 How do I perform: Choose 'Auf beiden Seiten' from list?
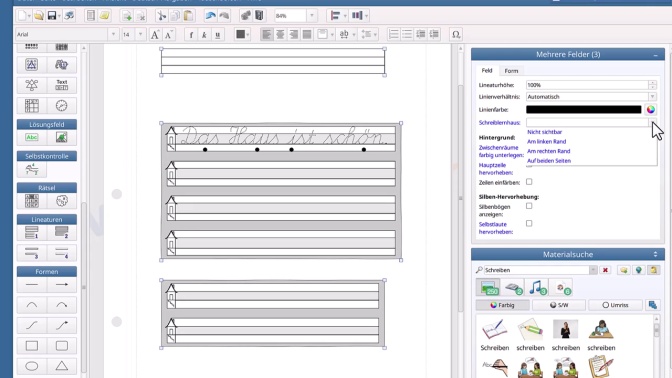click(x=549, y=161)
